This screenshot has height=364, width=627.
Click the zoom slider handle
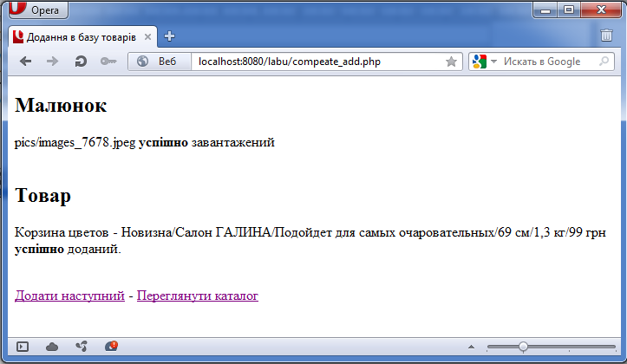tap(523, 347)
